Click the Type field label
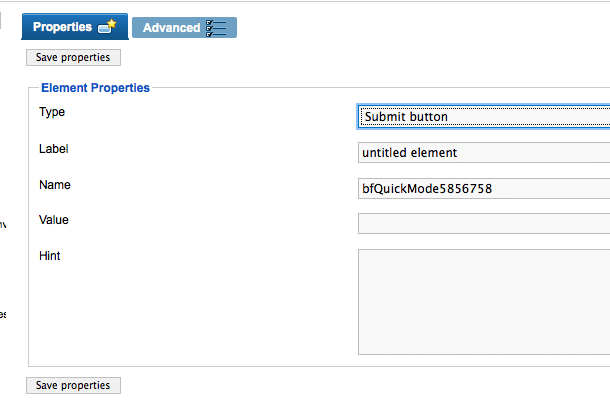This screenshot has height=413, width=610. (x=52, y=112)
